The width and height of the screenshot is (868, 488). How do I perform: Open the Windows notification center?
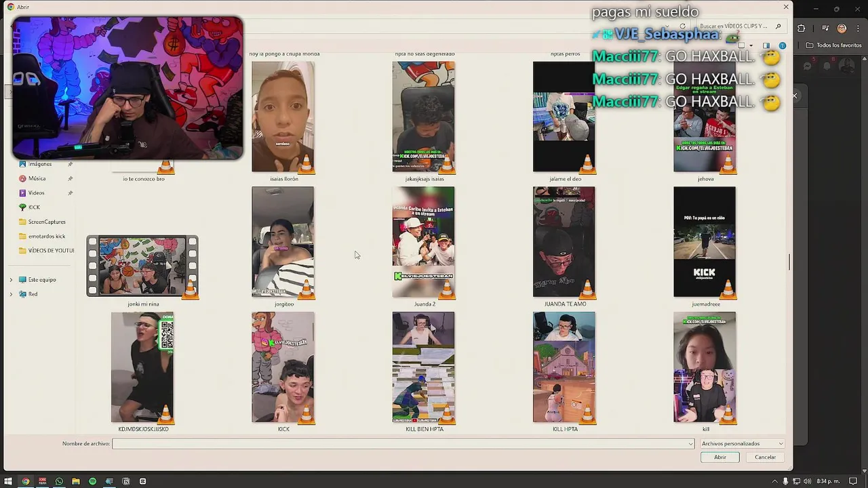854,481
